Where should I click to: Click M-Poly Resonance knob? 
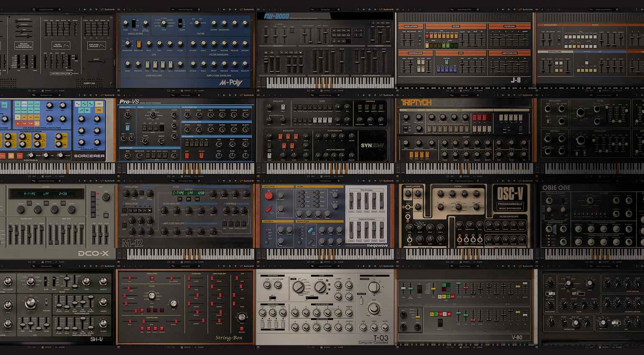tap(224, 23)
